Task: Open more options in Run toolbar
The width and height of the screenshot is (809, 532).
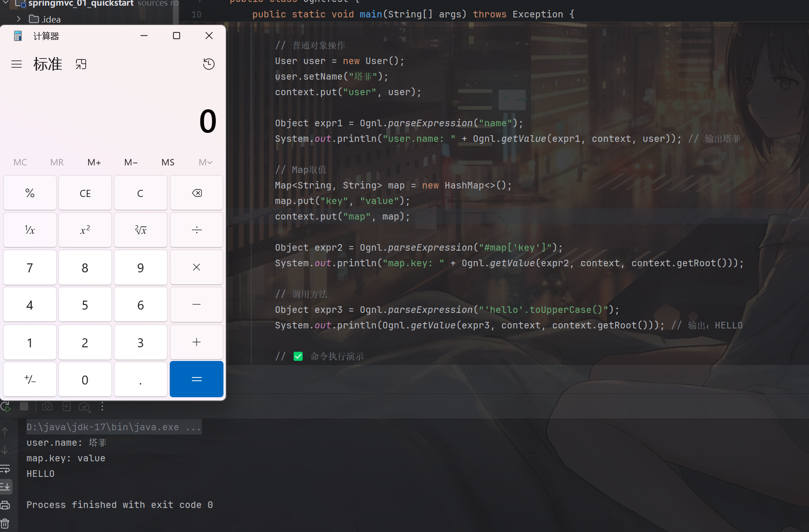Action: [x=102, y=406]
